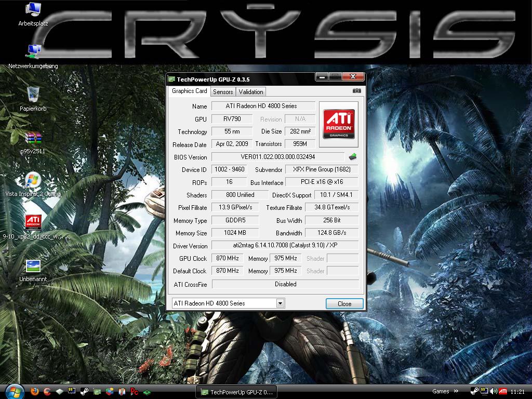The width and height of the screenshot is (532, 399).
Task: Switch to the Sensors tab
Action: 223,91
